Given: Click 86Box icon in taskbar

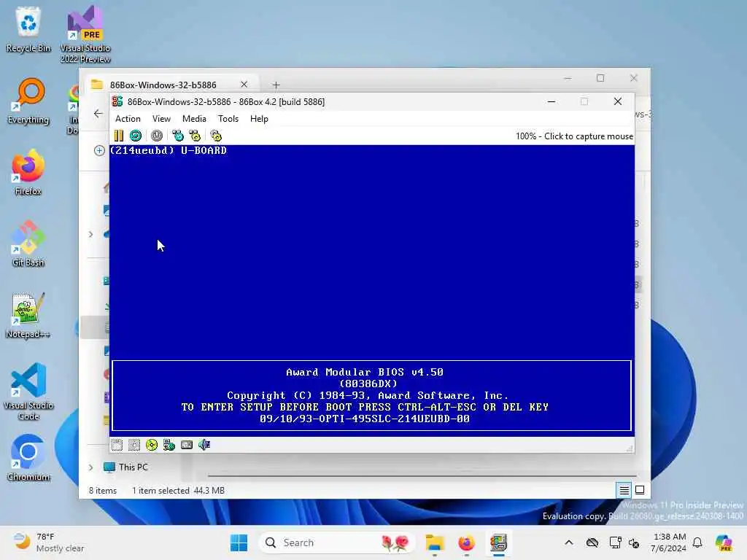Looking at the screenshot, I should [x=498, y=542].
